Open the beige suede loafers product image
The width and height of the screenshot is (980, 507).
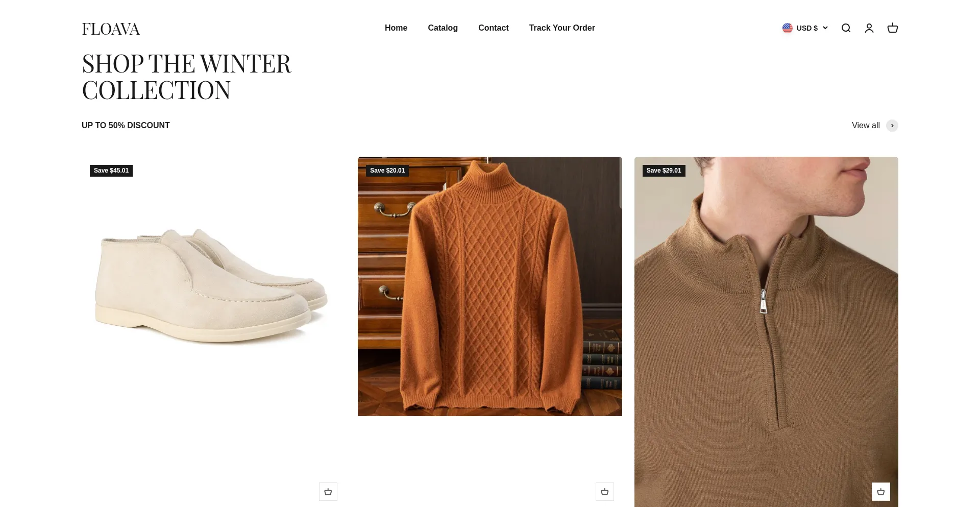214,286
